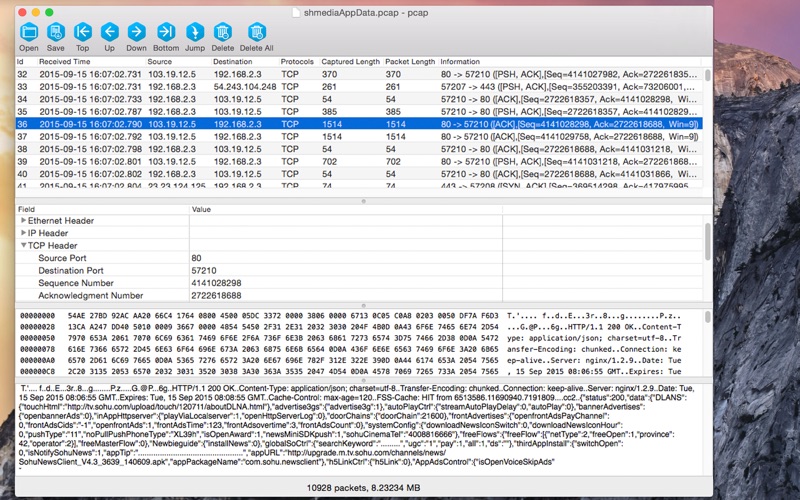This screenshot has height=500, width=800.
Task: Sort by Captured Length column header
Action: click(351, 61)
